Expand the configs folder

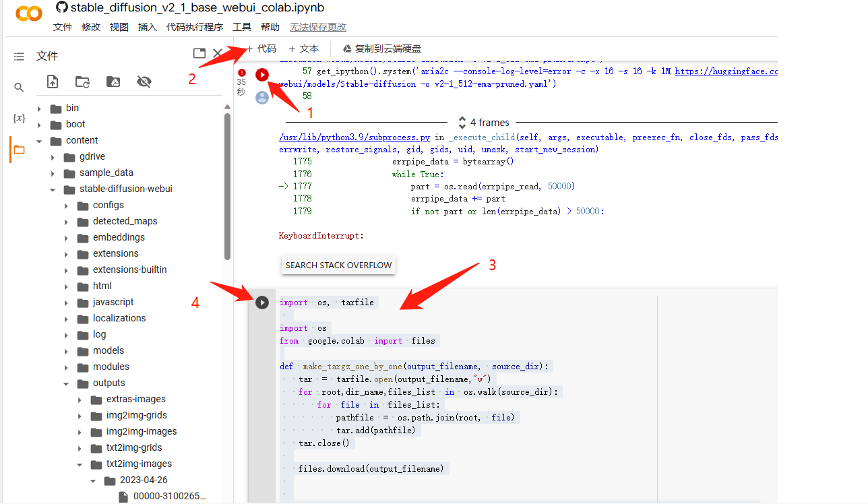[x=66, y=206]
